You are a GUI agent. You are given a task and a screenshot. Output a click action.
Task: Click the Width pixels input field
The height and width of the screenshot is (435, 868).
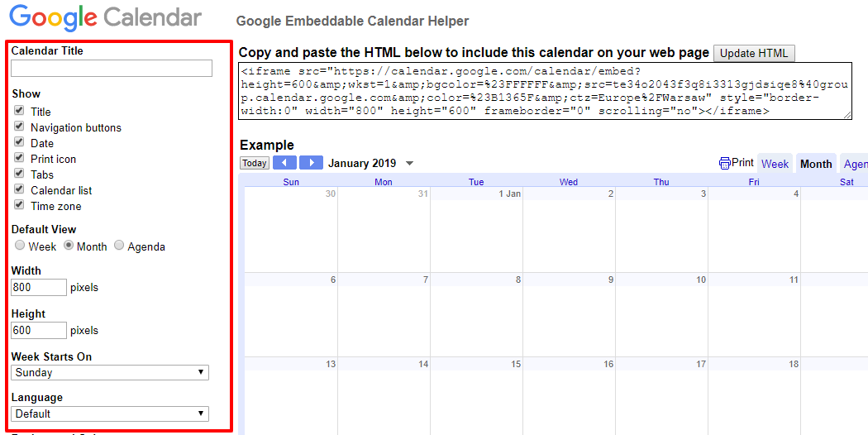39,287
